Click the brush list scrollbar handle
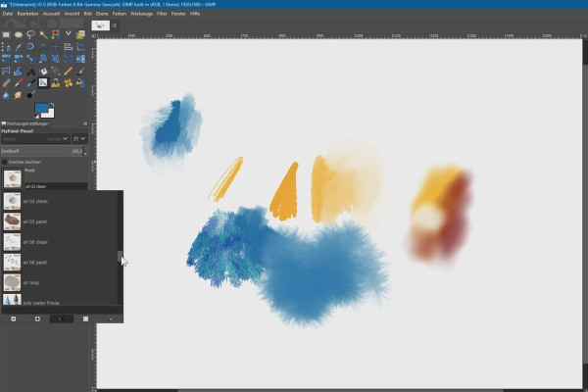 click(x=120, y=256)
